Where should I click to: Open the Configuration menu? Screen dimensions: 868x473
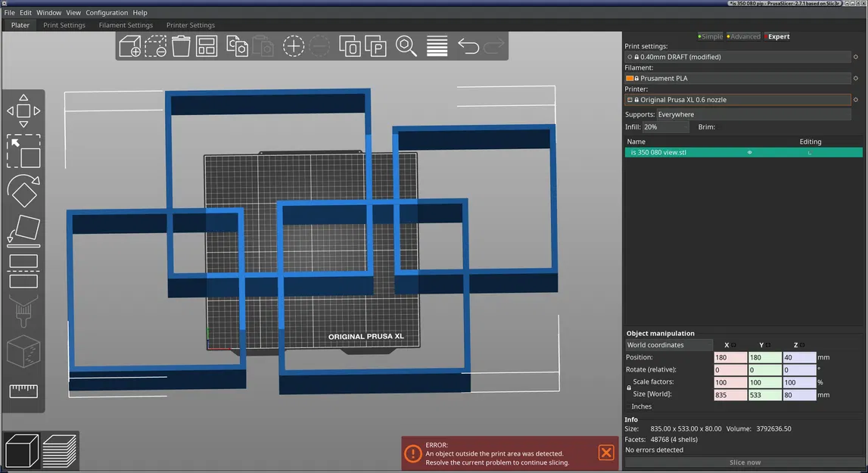pos(106,12)
